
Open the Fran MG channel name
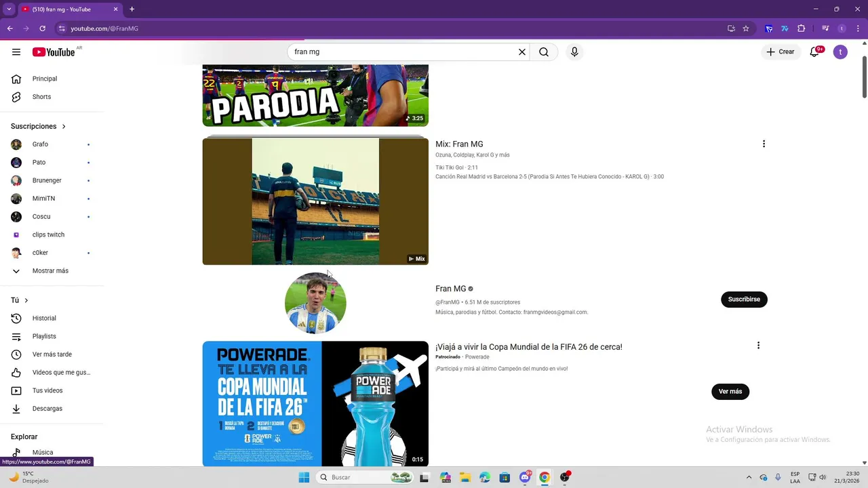coord(451,289)
